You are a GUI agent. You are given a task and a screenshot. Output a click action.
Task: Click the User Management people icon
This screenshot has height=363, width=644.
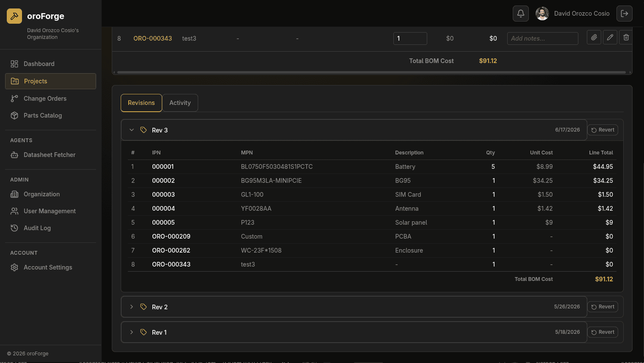click(x=14, y=211)
